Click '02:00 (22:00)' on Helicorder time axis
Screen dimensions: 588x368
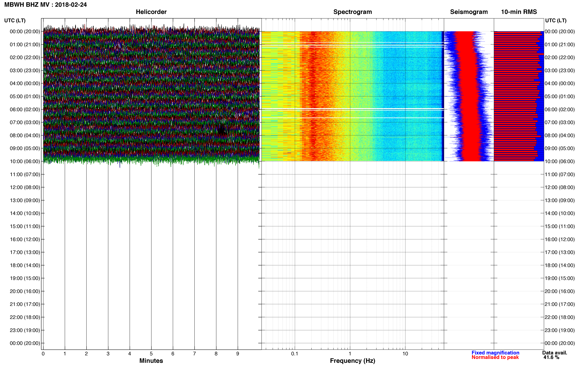tap(25, 57)
